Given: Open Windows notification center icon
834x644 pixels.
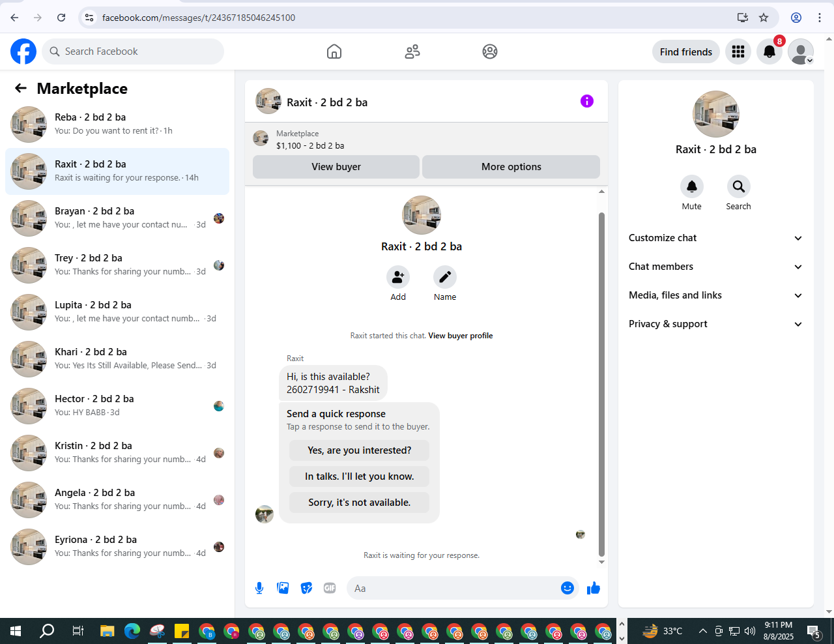Looking at the screenshot, I should (814, 631).
